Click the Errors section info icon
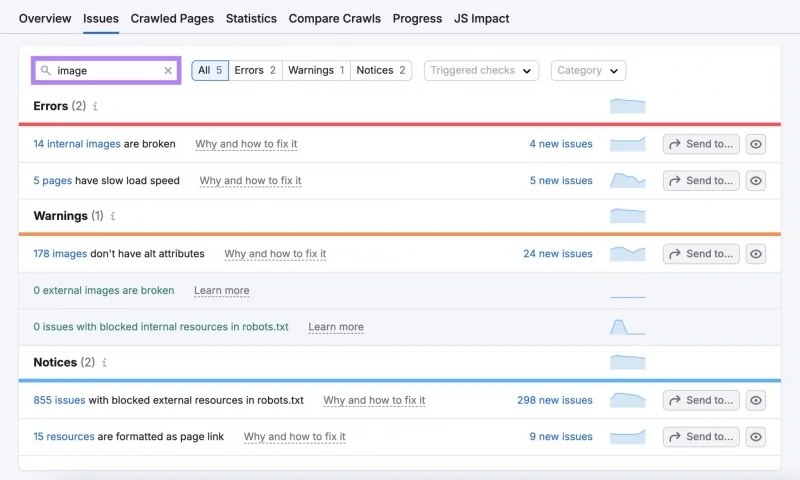800x480 pixels. (95, 106)
